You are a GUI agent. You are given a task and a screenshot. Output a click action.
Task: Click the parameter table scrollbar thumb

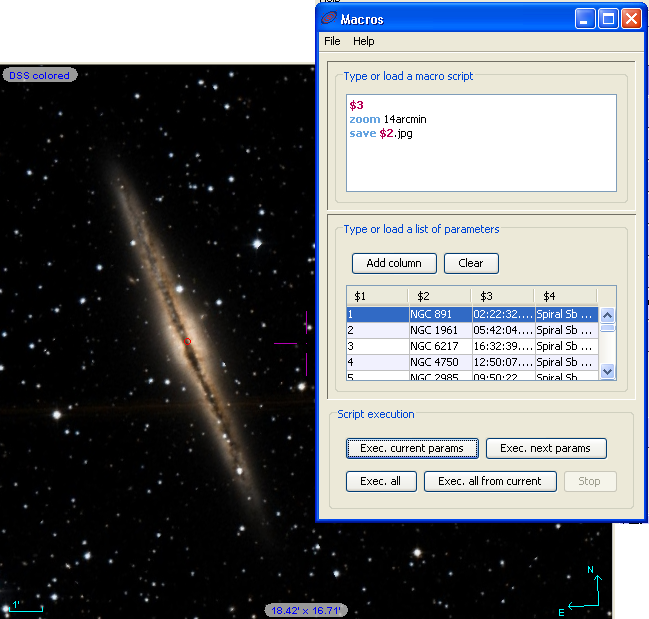pos(607,329)
